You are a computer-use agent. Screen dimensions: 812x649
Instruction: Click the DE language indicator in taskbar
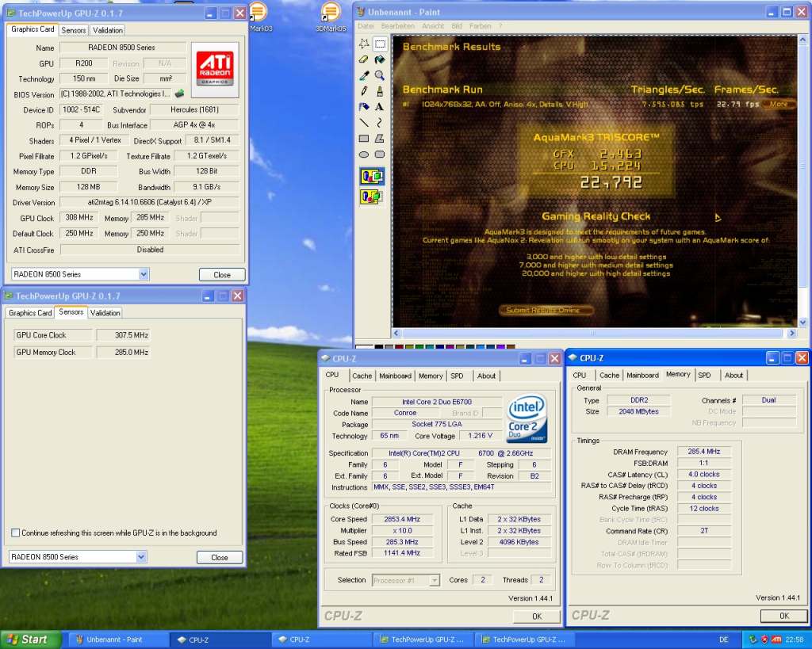[723, 639]
